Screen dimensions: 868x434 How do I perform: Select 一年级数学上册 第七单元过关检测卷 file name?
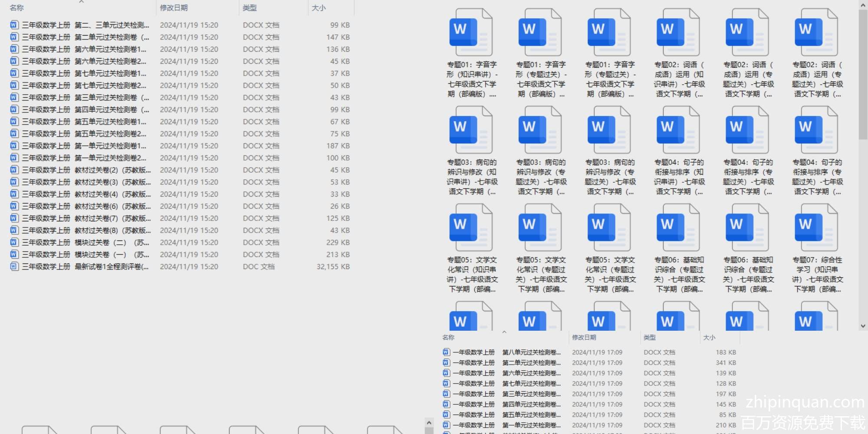507,383
